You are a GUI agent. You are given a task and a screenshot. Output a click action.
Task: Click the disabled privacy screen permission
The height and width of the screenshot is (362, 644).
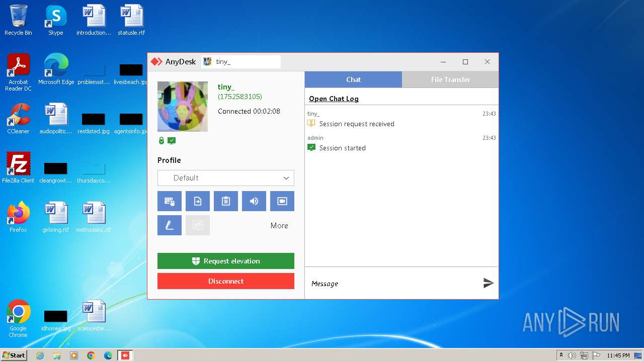coord(198,225)
